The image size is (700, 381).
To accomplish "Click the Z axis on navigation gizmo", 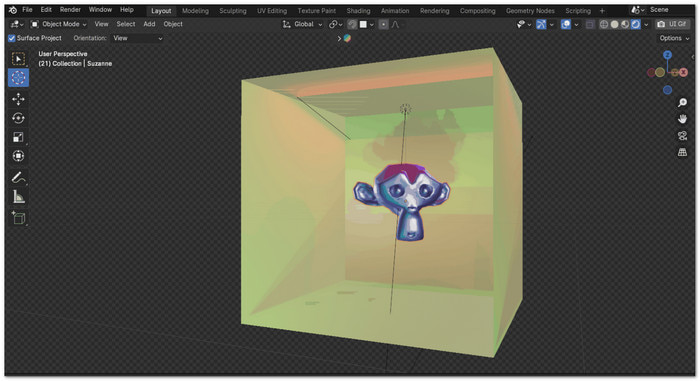I will [667, 55].
